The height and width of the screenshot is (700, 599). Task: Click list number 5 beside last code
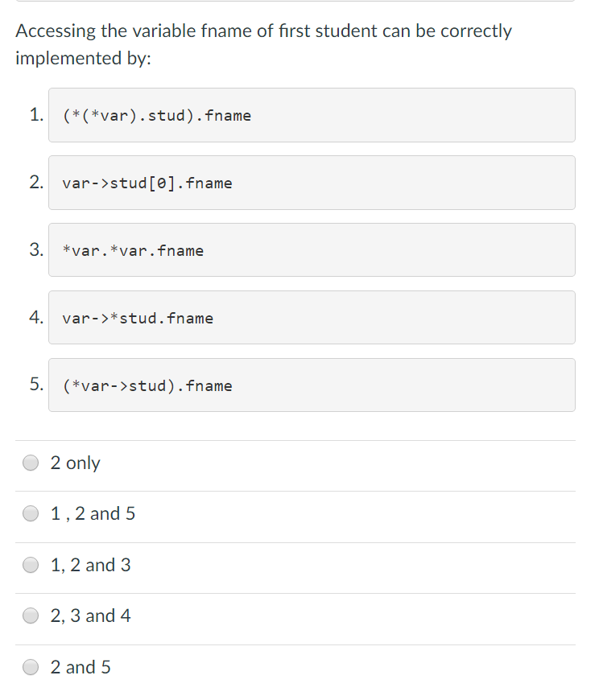(36, 384)
